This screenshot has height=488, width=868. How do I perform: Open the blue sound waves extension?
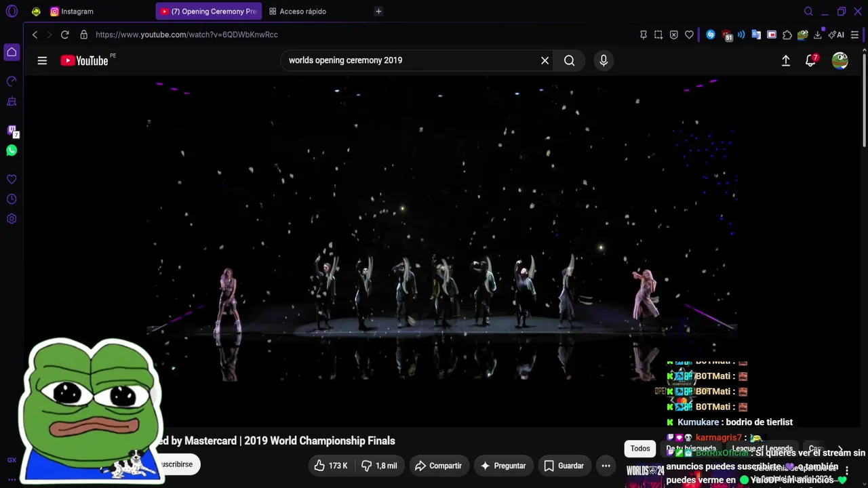coord(741,35)
